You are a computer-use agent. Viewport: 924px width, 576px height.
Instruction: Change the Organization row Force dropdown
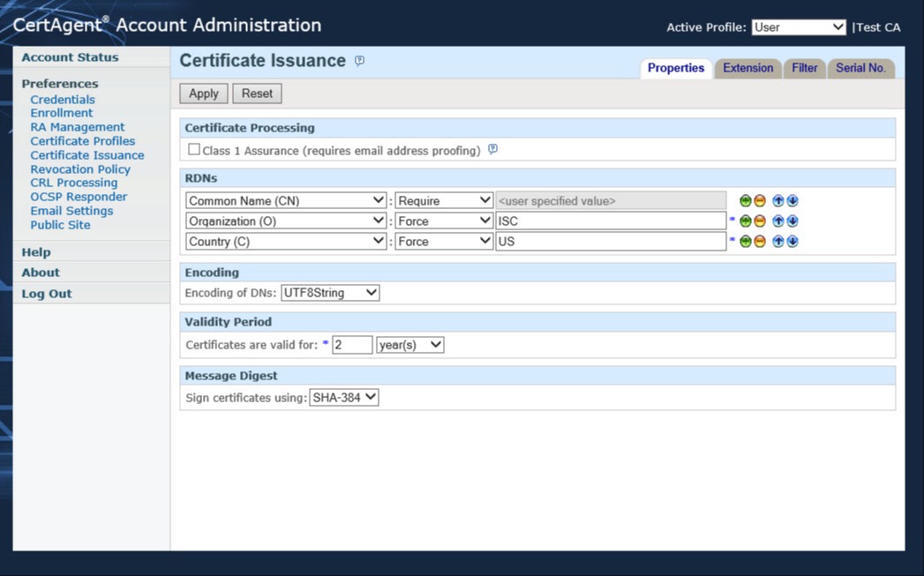pos(444,221)
